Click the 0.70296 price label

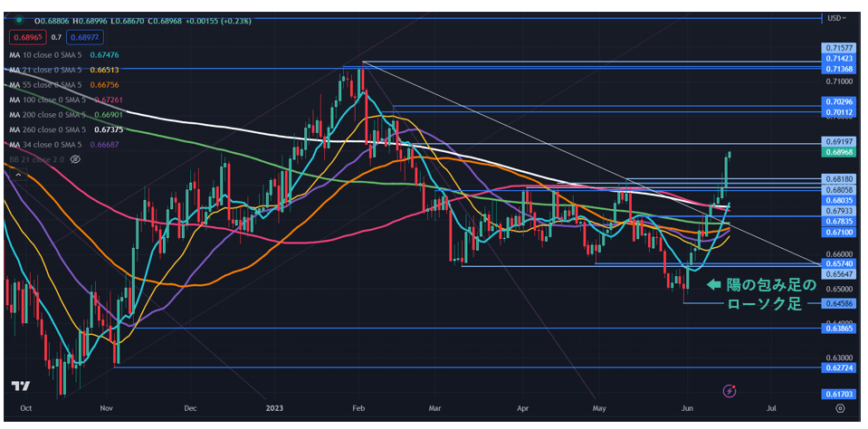[837, 102]
